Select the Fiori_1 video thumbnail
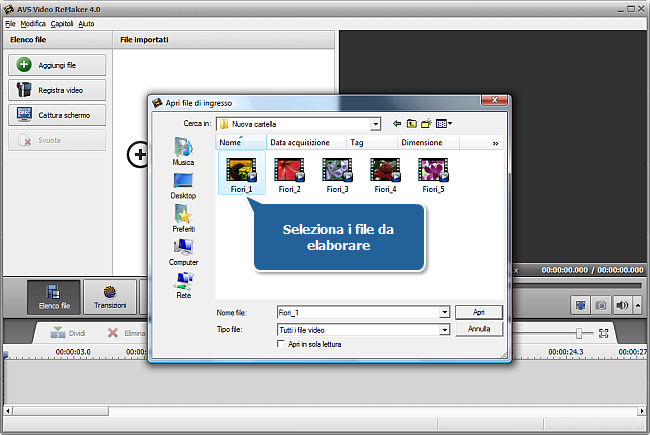This screenshot has height=435, width=650. point(242,175)
